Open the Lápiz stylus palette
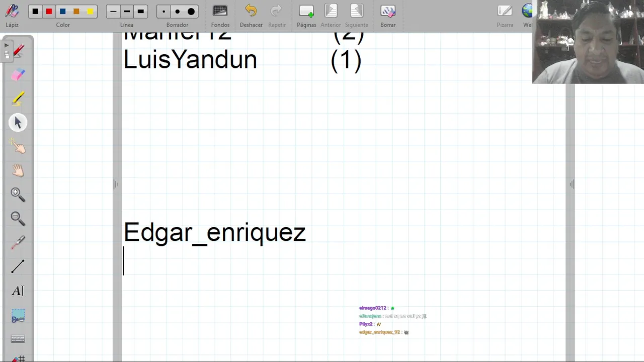This screenshot has height=362, width=644. click(12, 15)
